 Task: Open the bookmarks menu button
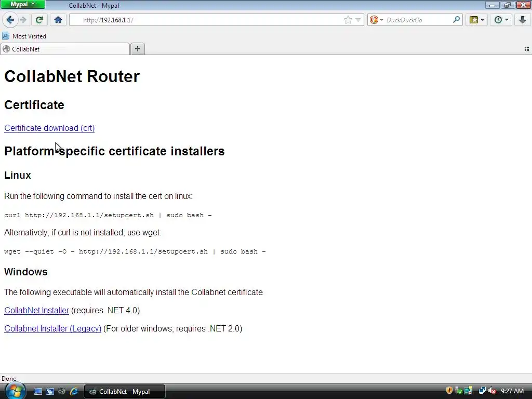477,20
